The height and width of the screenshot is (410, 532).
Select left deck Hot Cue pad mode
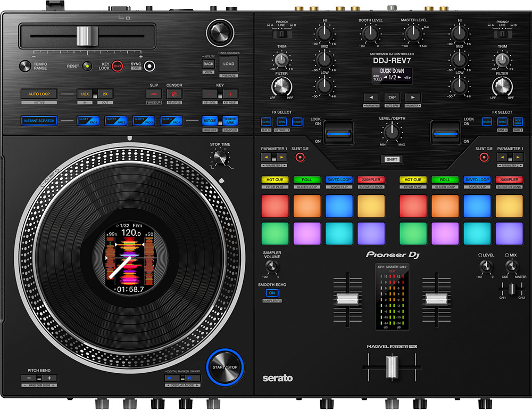(275, 180)
